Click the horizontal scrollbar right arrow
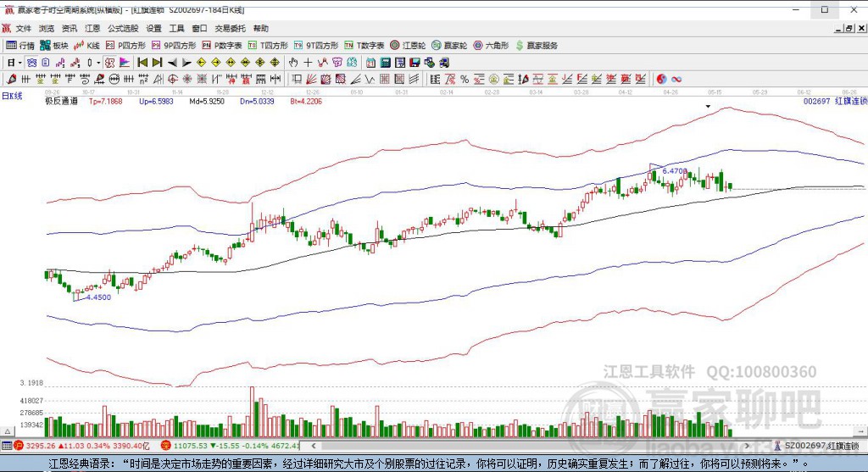The image size is (868, 472). [x=747, y=446]
